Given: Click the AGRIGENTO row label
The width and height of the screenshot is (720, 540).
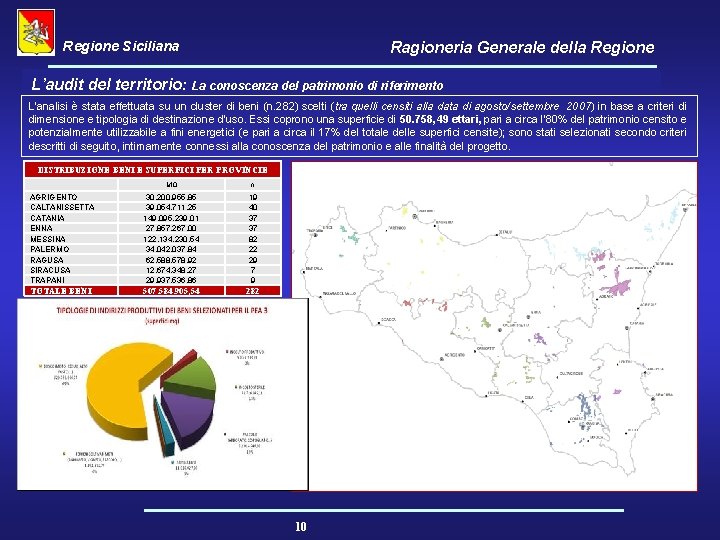Looking at the screenshot, I should 54,197.
